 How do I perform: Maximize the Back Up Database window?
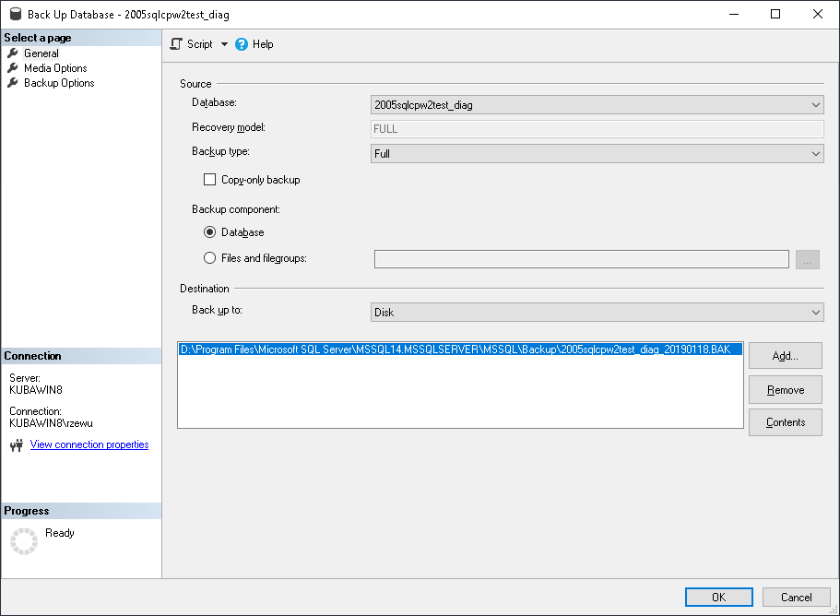(775, 14)
